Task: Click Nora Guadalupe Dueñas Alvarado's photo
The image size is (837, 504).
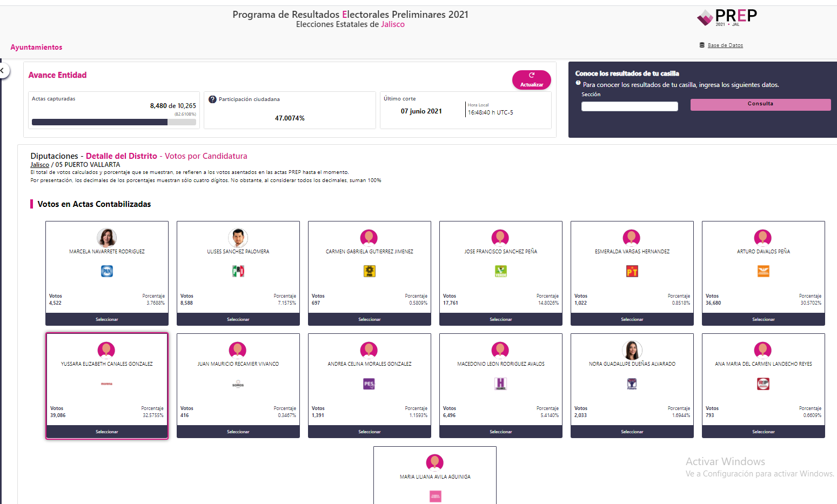Action: (x=632, y=350)
